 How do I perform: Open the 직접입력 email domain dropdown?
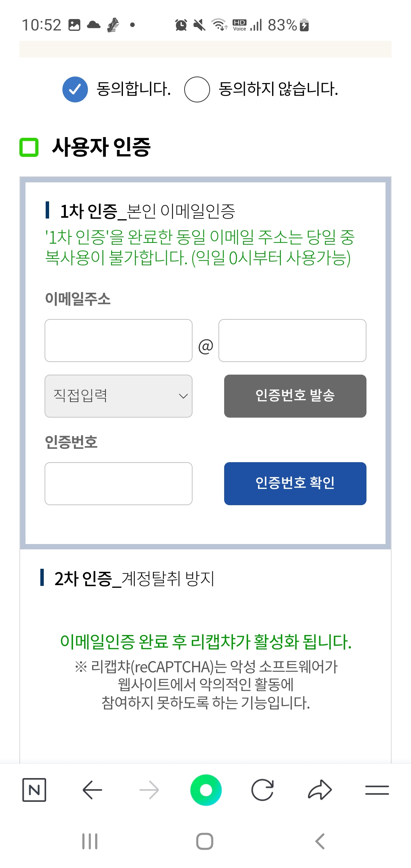coord(118,396)
